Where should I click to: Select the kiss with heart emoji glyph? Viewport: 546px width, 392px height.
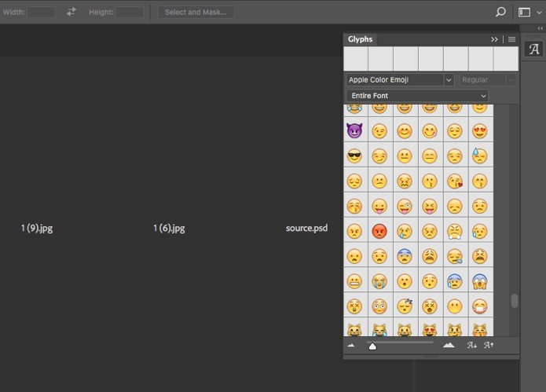click(455, 181)
